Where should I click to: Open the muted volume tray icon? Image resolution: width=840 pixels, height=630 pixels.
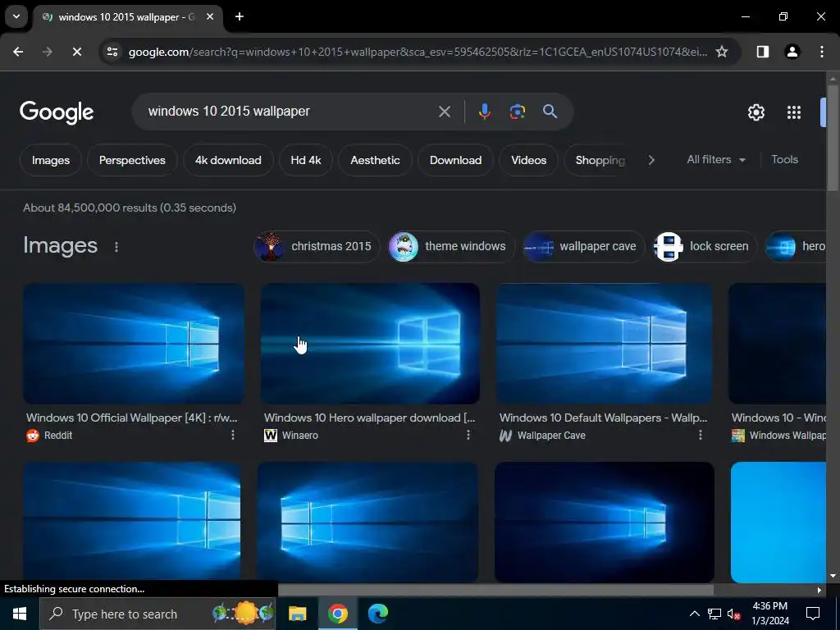point(734,614)
